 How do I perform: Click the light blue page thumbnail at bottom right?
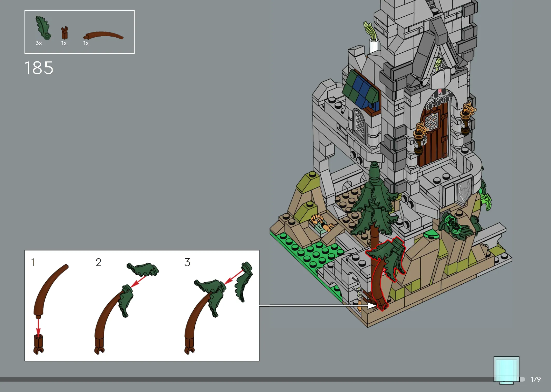tap(506, 370)
